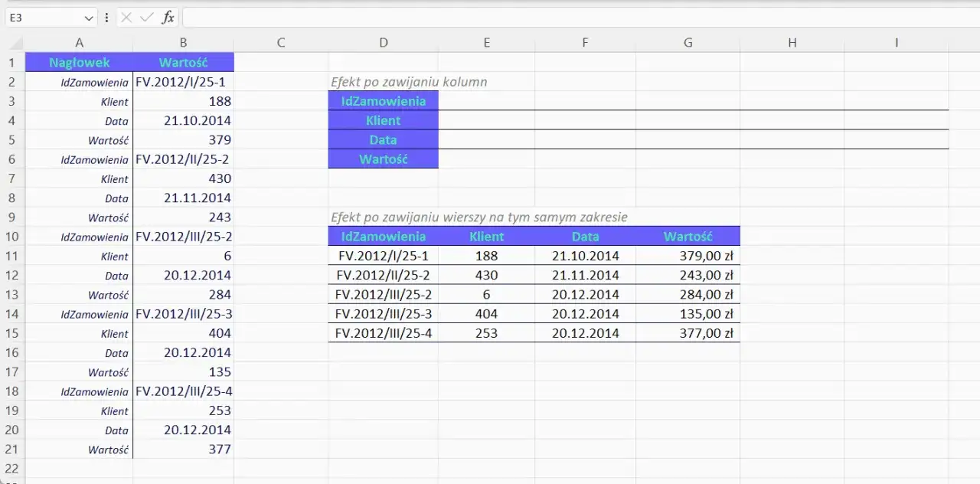Click the cell containing FV.2012/I/25-1
The height and width of the screenshot is (484, 980).
182,82
